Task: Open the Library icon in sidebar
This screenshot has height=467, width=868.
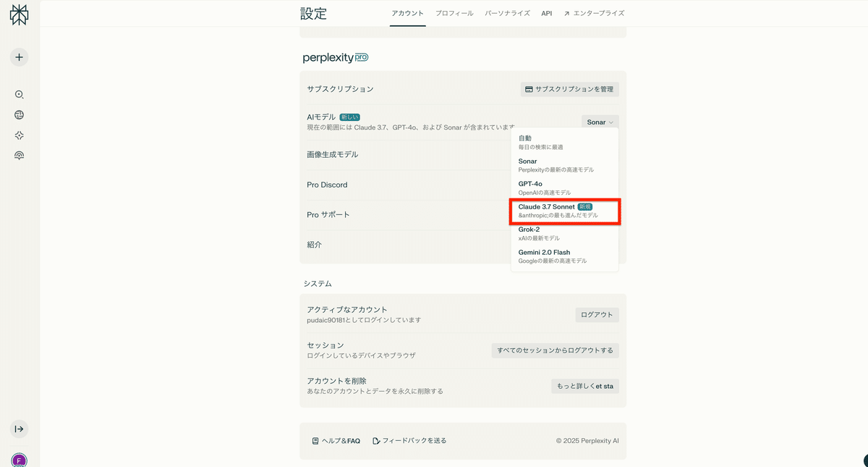Action: [19, 156]
